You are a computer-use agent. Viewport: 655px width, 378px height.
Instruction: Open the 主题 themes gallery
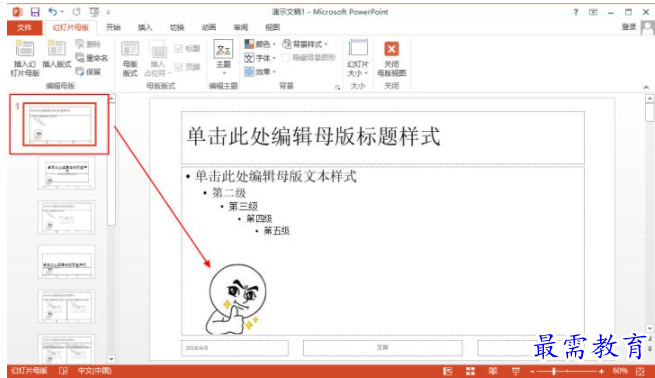(x=223, y=57)
